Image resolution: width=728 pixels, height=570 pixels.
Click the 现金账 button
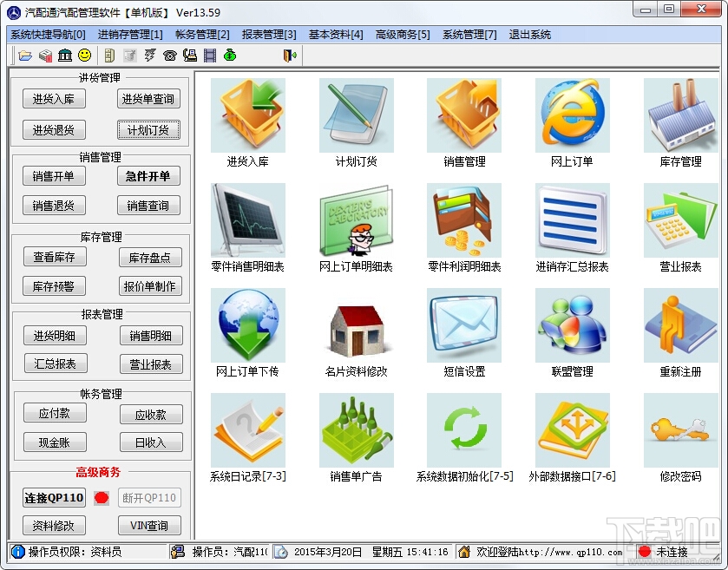tap(55, 442)
